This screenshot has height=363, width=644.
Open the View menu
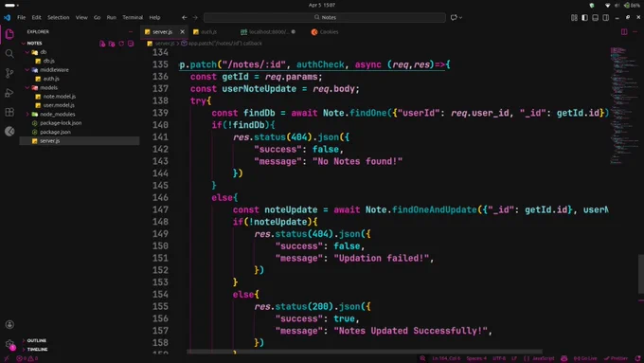coord(81,18)
